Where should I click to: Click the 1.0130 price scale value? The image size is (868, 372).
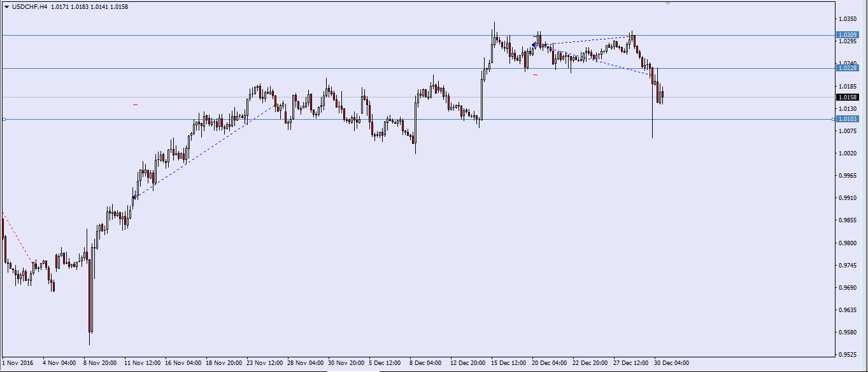pyautogui.click(x=848, y=108)
